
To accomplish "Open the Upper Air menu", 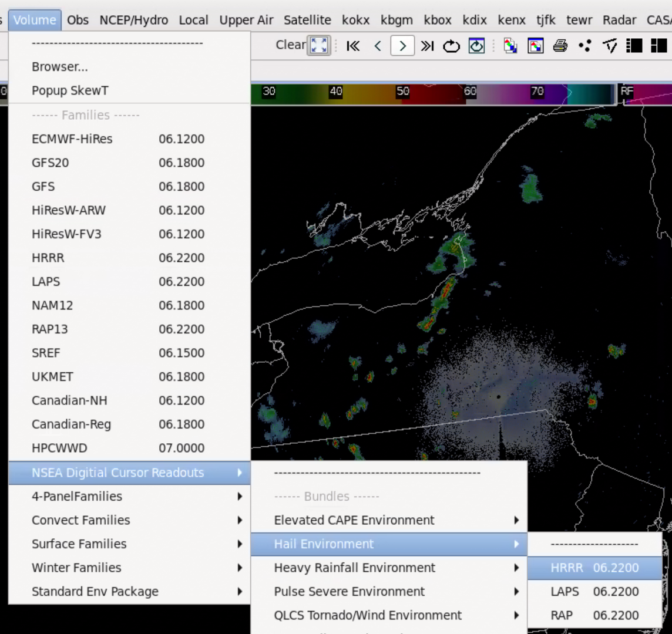I will [247, 20].
